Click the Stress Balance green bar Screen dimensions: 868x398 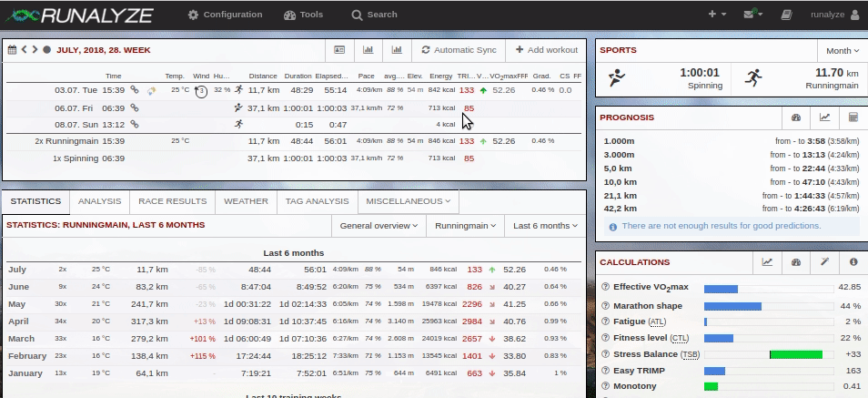point(796,354)
